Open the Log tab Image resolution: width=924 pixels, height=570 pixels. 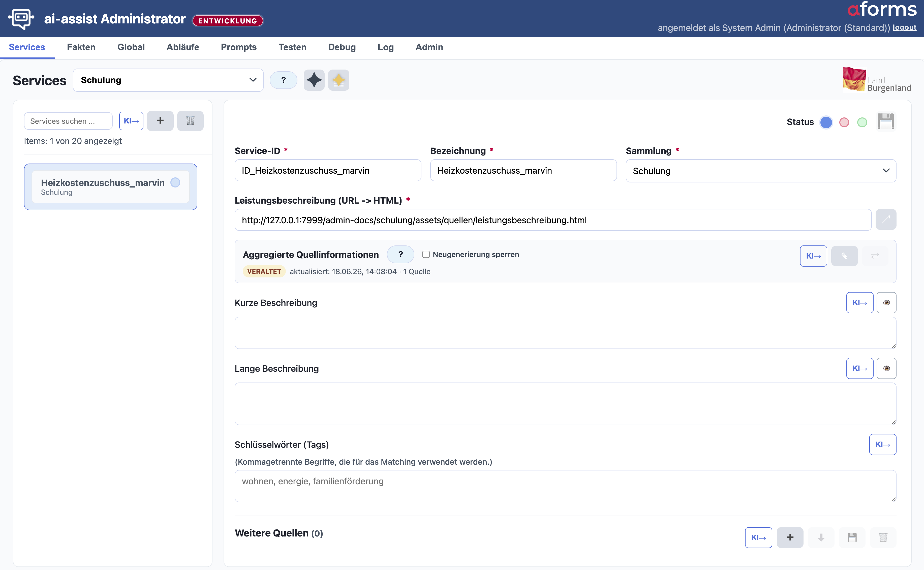click(386, 47)
